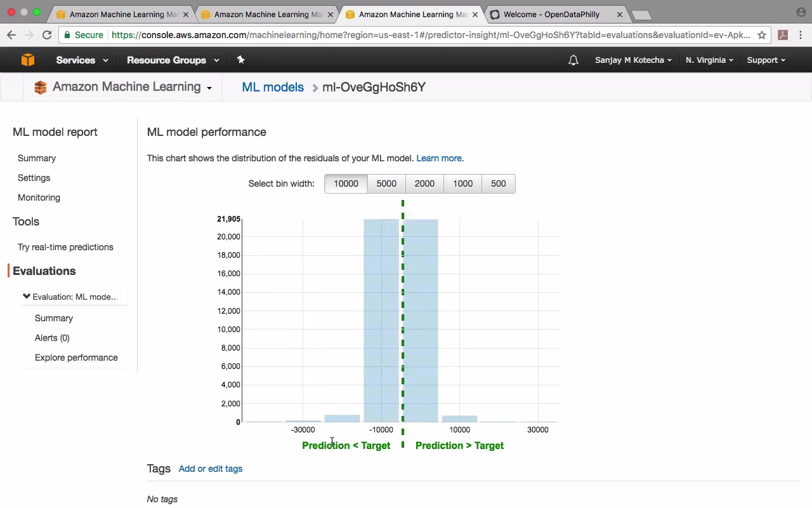This screenshot has height=508, width=812.
Task: Click the AWS cube logo icon
Action: point(27,60)
